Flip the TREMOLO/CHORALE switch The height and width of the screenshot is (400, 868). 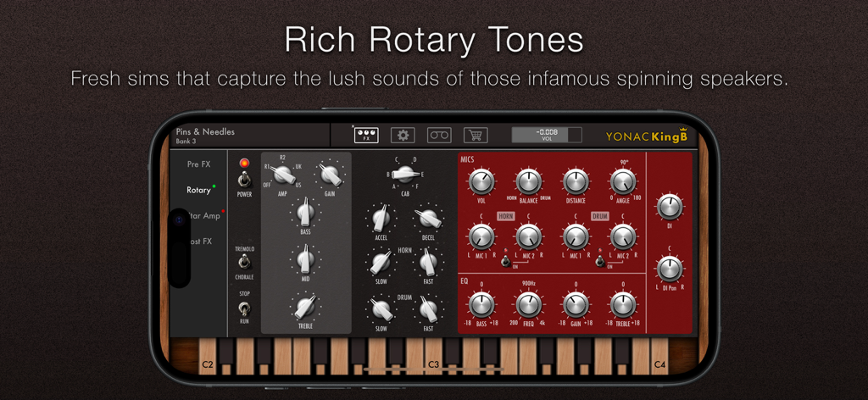tap(243, 262)
